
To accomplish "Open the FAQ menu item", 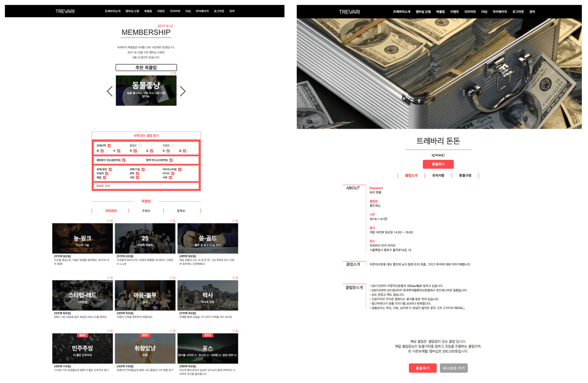I will click(188, 11).
